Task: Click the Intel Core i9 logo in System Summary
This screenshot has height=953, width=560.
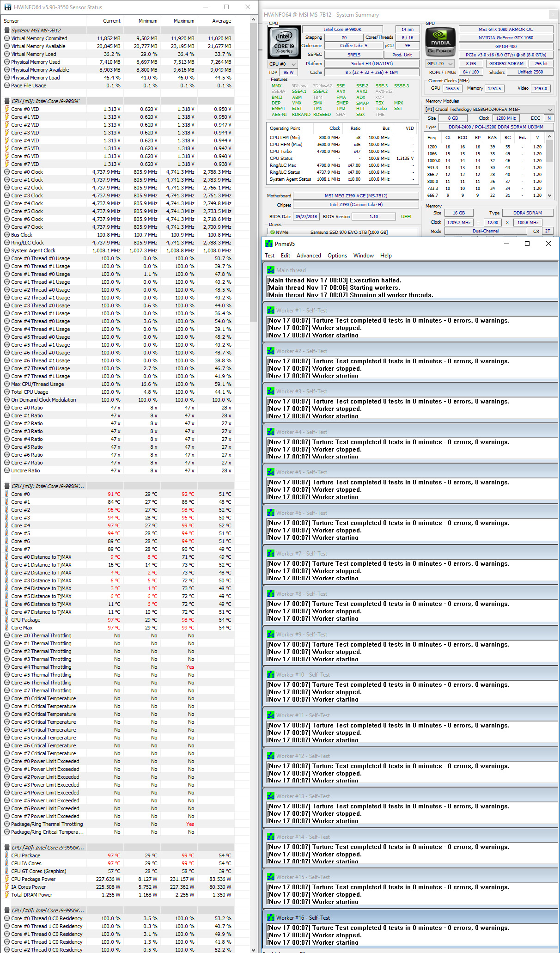Action: 284,43
